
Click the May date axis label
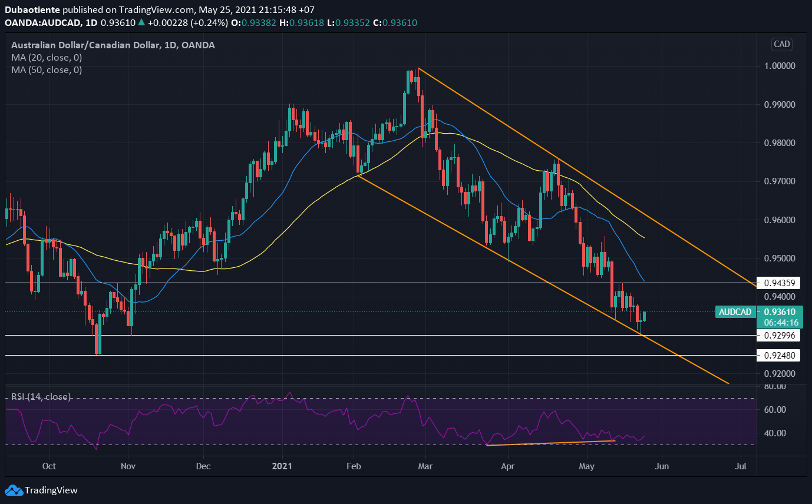pyautogui.click(x=587, y=466)
